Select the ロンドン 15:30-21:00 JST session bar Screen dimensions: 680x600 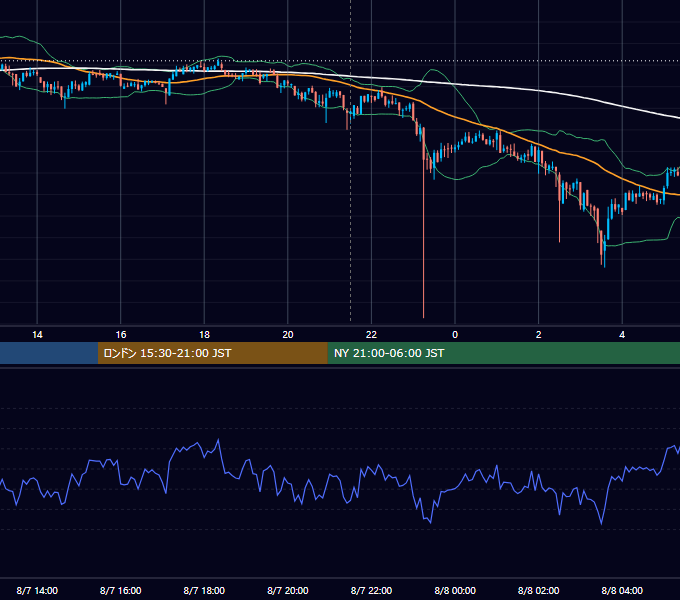212,353
